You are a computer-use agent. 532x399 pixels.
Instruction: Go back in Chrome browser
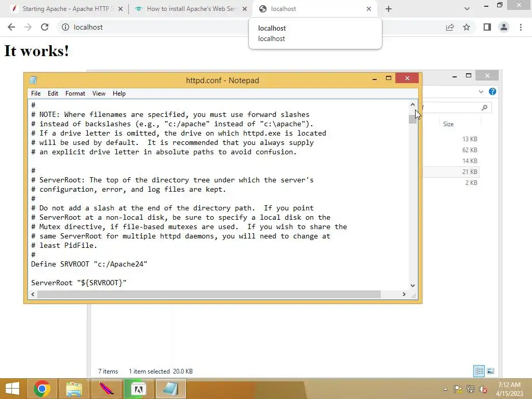coord(11,27)
